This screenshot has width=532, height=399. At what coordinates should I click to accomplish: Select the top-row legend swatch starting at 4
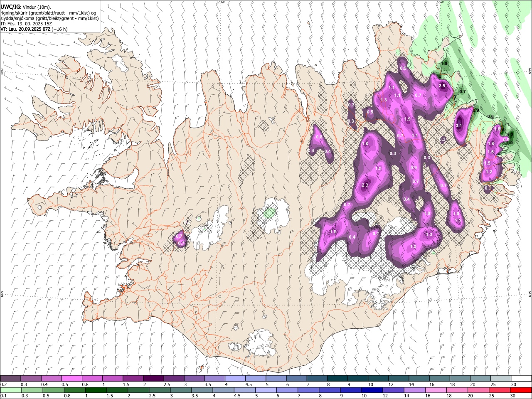click(235, 378)
